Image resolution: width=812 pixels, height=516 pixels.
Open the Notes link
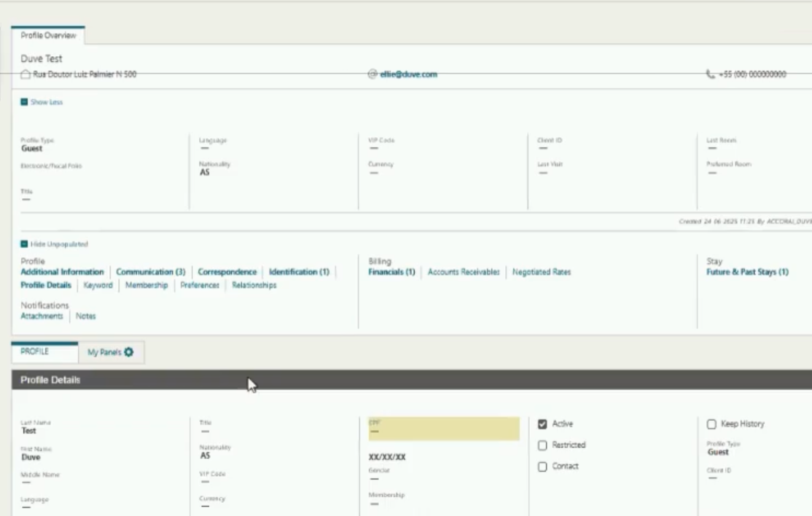pyautogui.click(x=86, y=316)
